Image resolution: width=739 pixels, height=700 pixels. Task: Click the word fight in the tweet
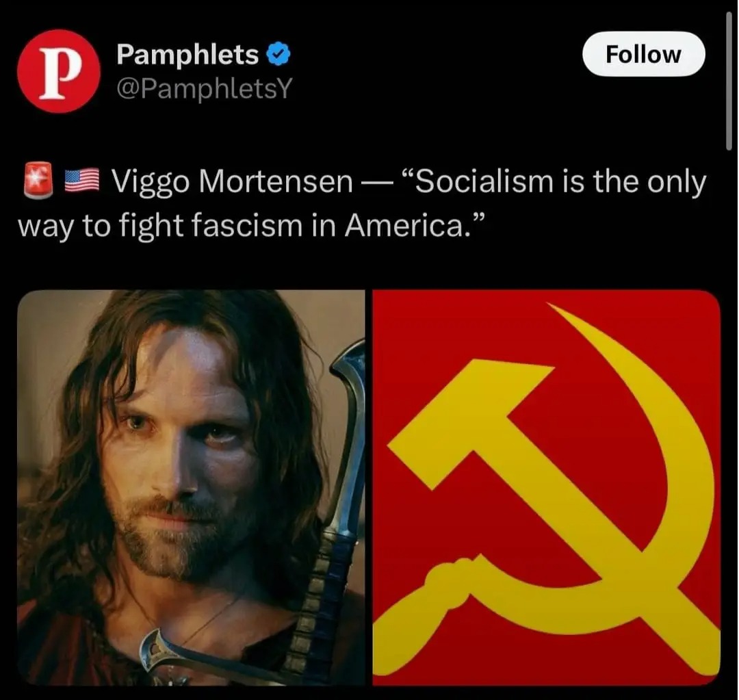[x=151, y=226]
